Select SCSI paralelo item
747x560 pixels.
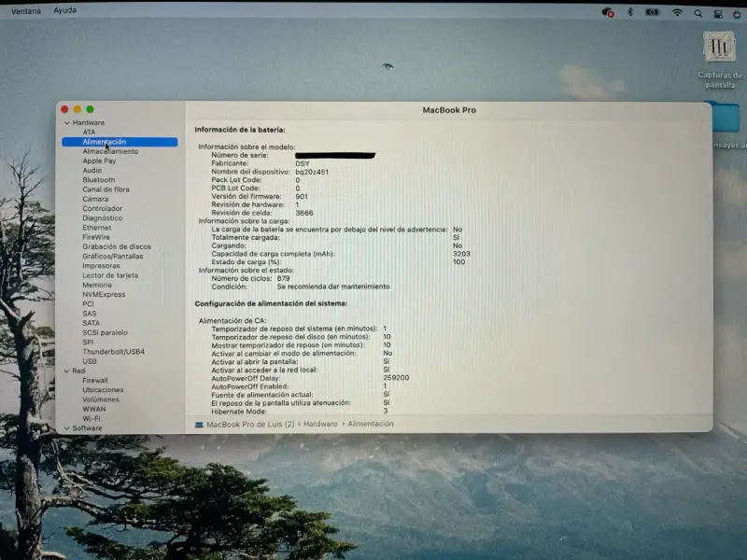tap(105, 332)
